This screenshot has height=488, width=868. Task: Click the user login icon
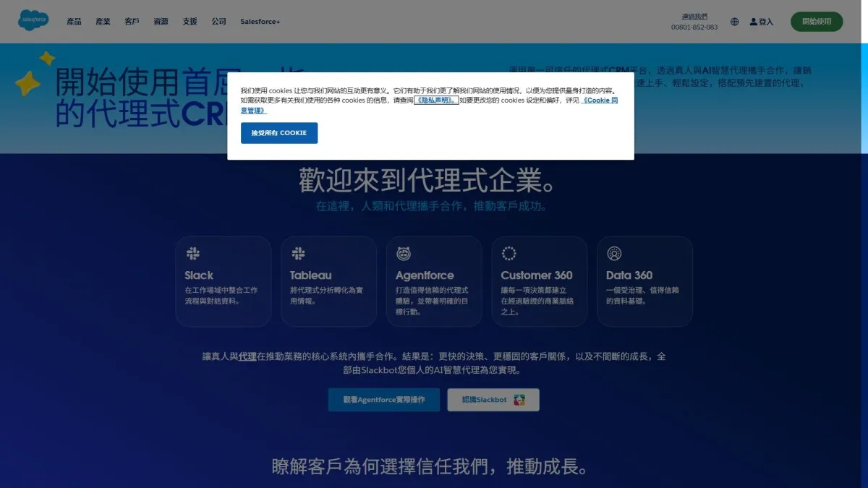click(754, 22)
